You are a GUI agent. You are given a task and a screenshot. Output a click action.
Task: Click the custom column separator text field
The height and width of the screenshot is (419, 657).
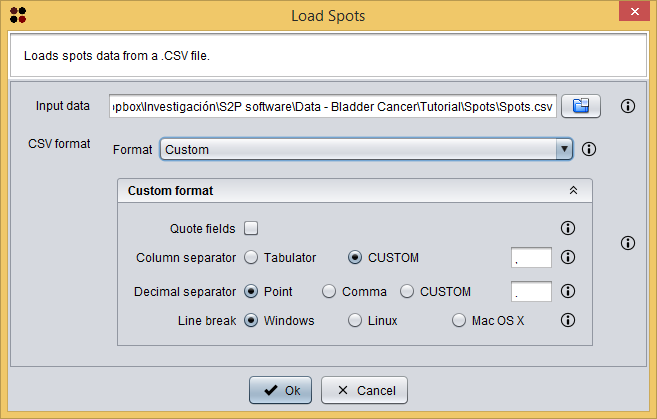(531, 258)
